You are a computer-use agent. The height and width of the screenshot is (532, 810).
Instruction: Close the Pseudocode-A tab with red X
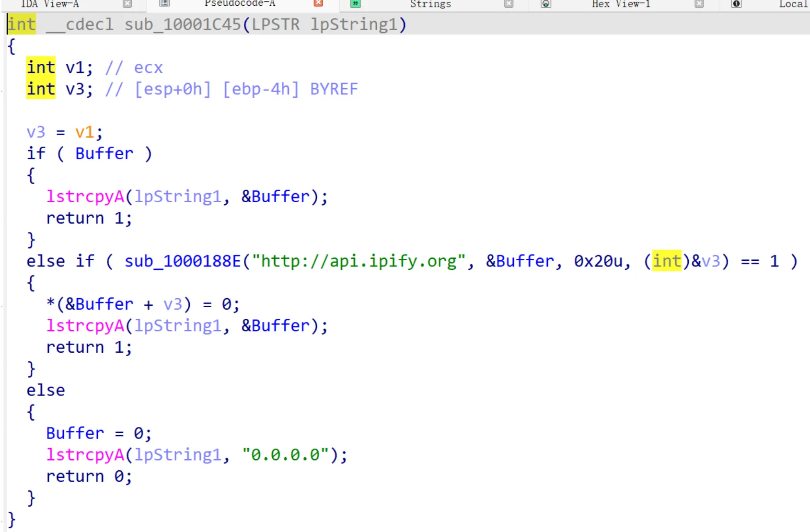click(318, 3)
